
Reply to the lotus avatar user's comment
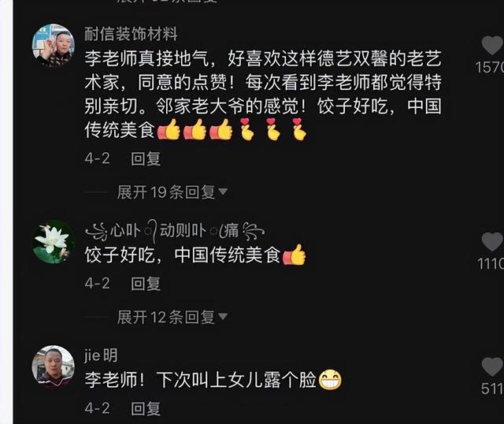pos(146,284)
